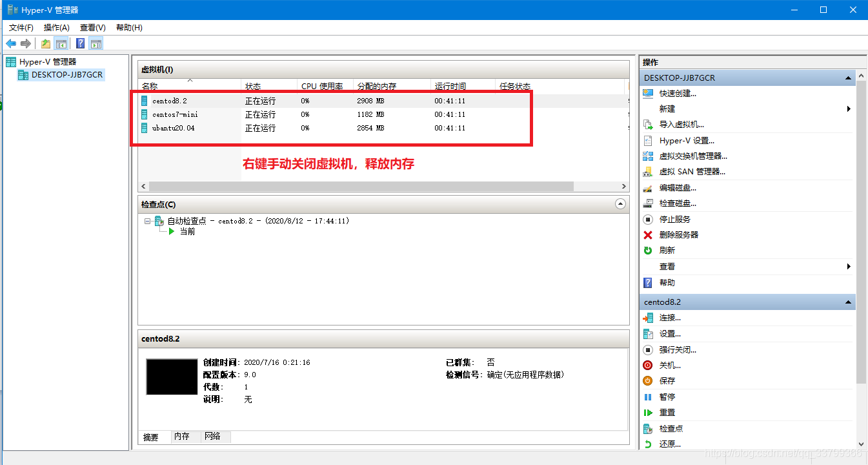Expand the 新建 submenu arrow

pyautogui.click(x=849, y=109)
